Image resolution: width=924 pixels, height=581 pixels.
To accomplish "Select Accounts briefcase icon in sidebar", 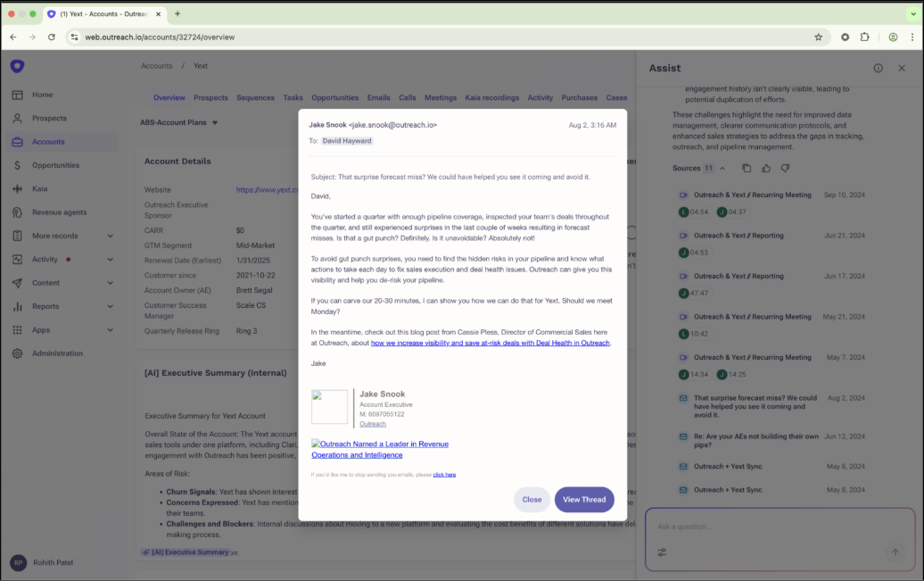I will (17, 142).
